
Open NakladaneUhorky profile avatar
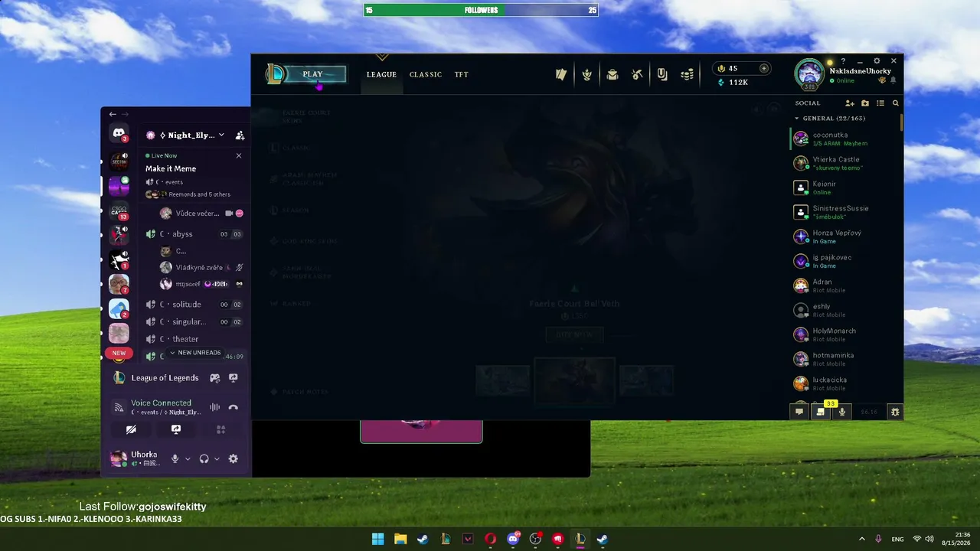tap(809, 73)
